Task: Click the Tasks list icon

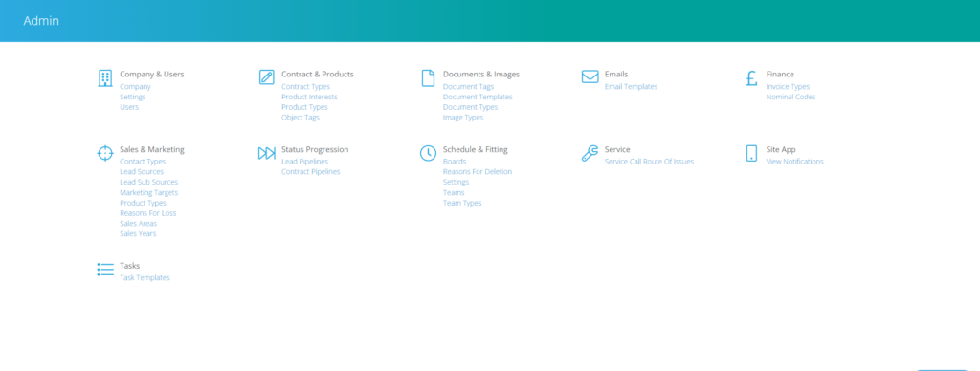Action: click(105, 270)
